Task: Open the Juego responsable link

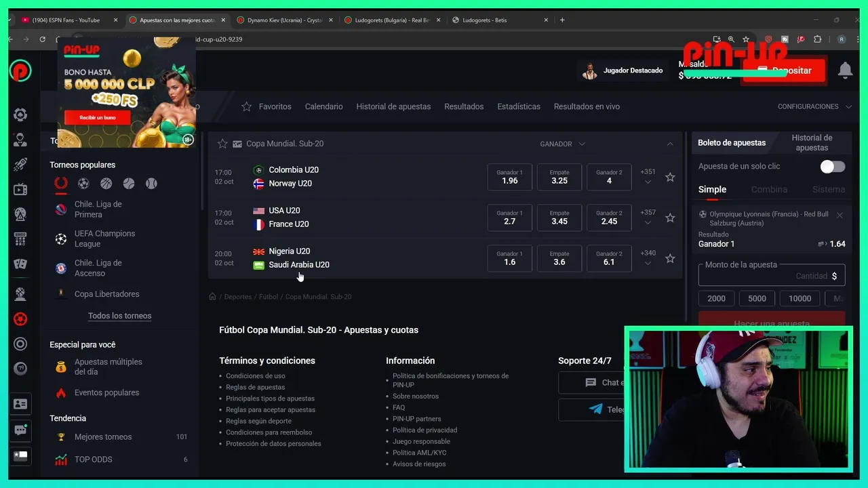Action: tap(421, 441)
